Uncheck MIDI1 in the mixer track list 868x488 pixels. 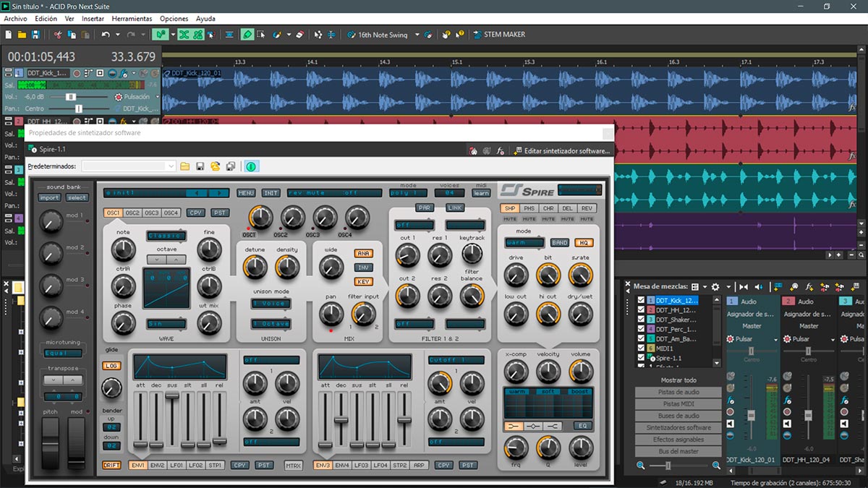pos(640,348)
